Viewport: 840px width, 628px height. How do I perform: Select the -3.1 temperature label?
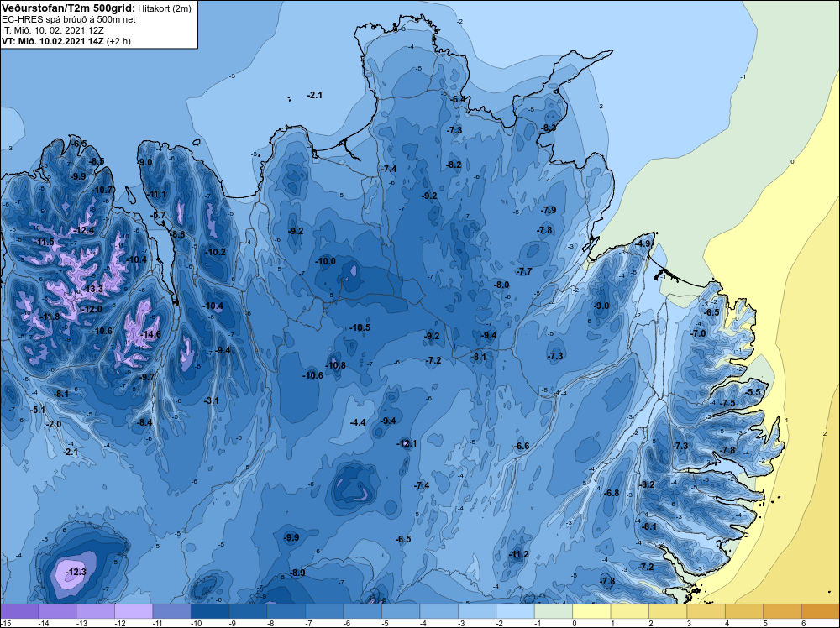(211, 400)
